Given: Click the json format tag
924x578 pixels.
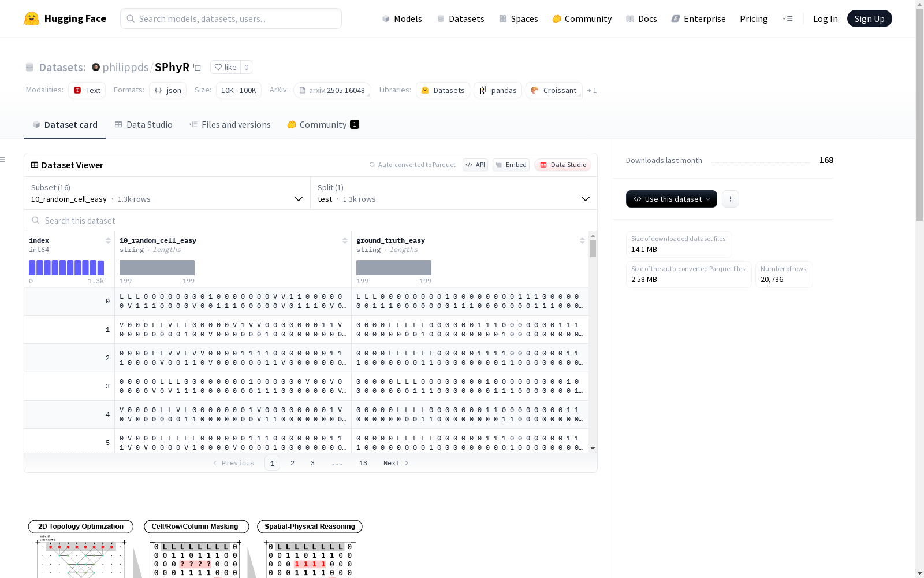Looking at the screenshot, I should pyautogui.click(x=167, y=90).
